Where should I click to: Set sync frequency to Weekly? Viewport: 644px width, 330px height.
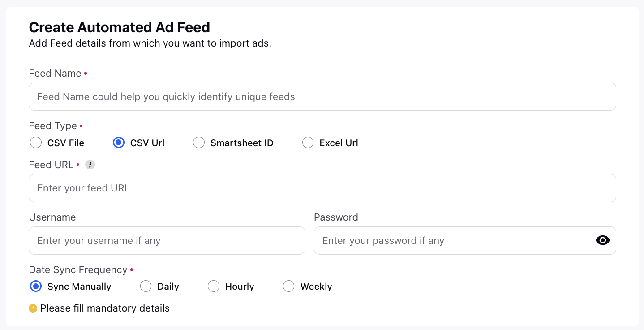pos(289,287)
